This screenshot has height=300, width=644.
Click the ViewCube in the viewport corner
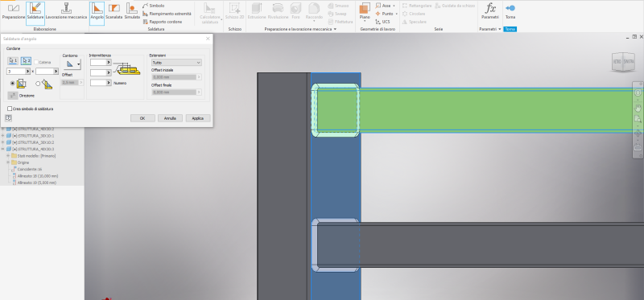pyautogui.click(x=623, y=62)
